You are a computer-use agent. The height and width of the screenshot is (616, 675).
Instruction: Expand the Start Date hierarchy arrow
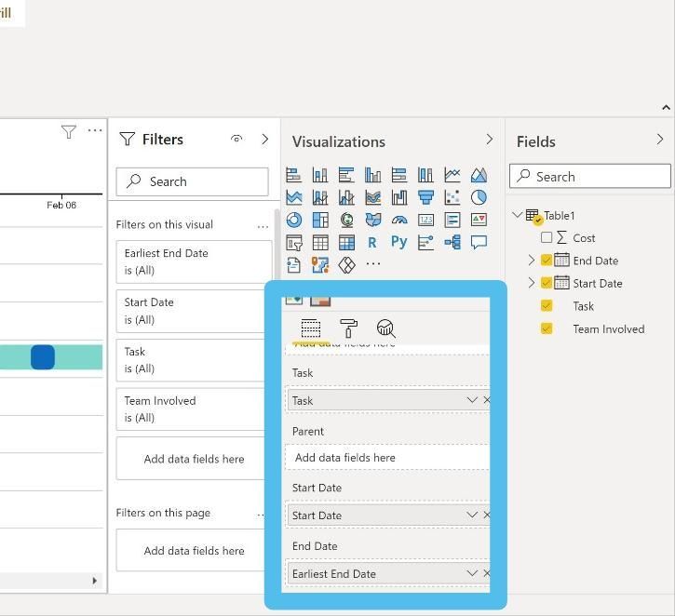(x=532, y=283)
